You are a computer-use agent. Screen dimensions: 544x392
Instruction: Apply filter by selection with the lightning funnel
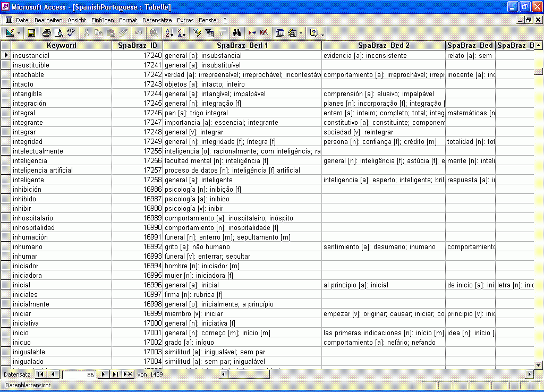[x=197, y=33]
